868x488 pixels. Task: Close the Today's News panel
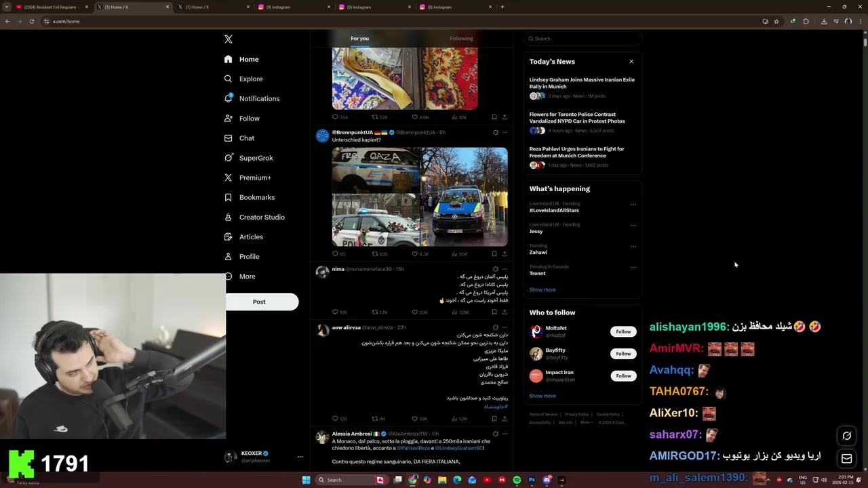coord(631,62)
